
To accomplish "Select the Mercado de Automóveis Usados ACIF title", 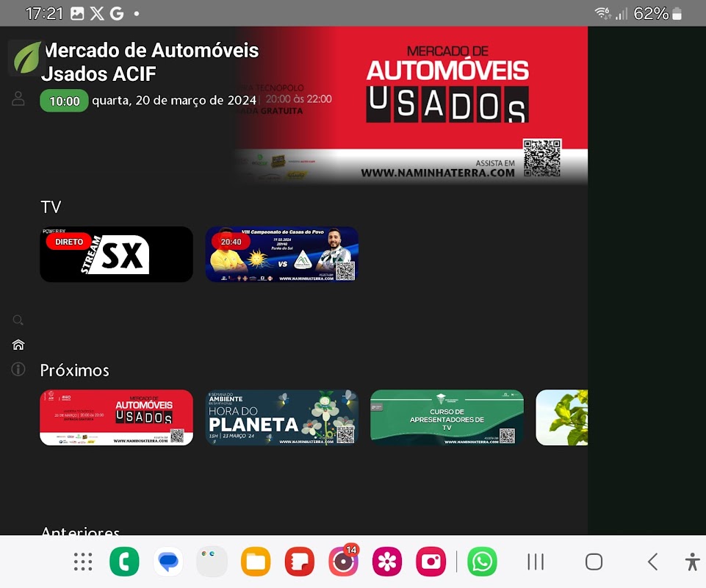I will coord(151,62).
